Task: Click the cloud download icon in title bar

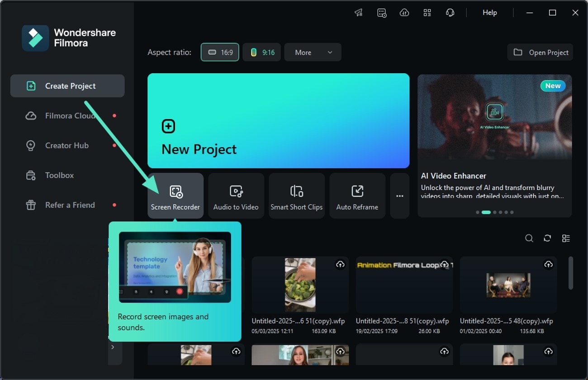Action: click(x=404, y=13)
